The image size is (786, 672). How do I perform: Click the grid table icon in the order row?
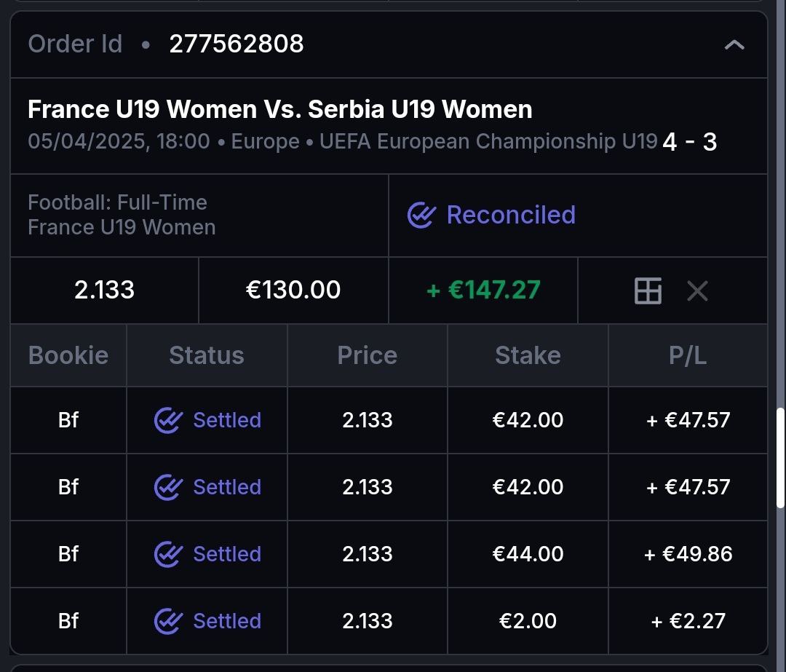point(648,291)
